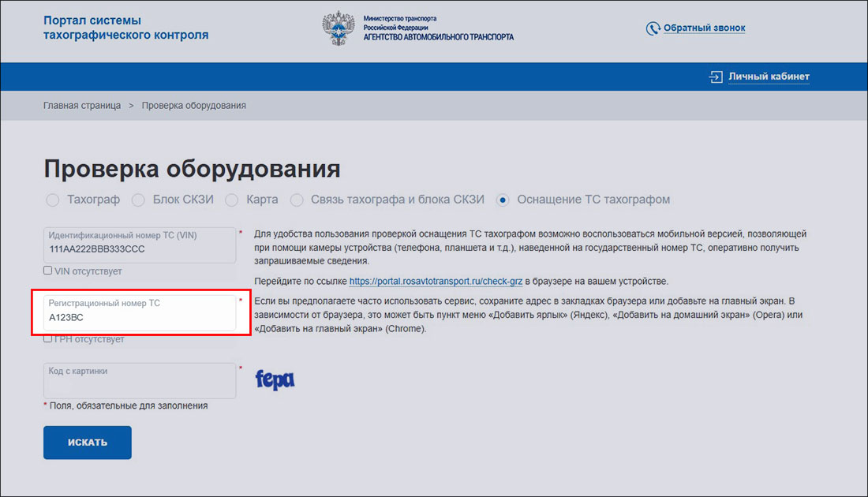Viewport: 868px width, 497px height.
Task: Select the Карта radio button
Action: click(231, 200)
